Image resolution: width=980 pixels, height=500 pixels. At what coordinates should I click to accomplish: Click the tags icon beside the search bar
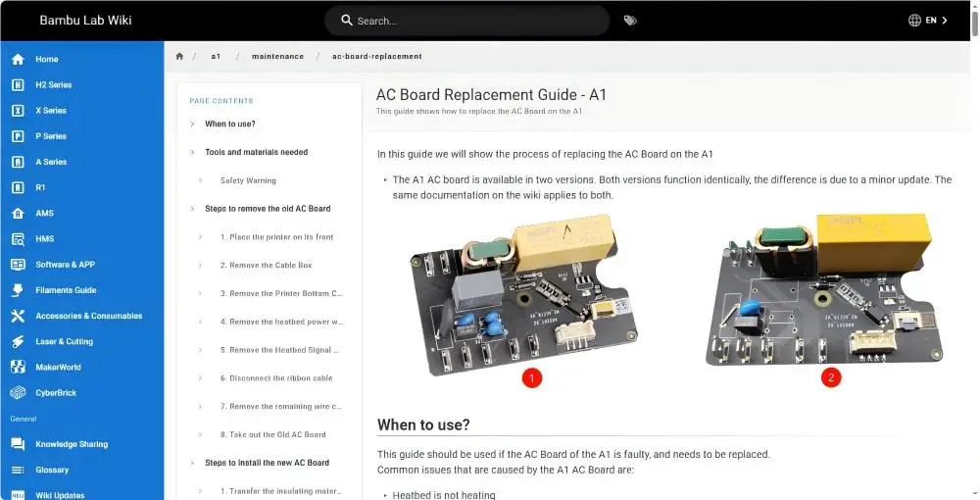tap(630, 21)
